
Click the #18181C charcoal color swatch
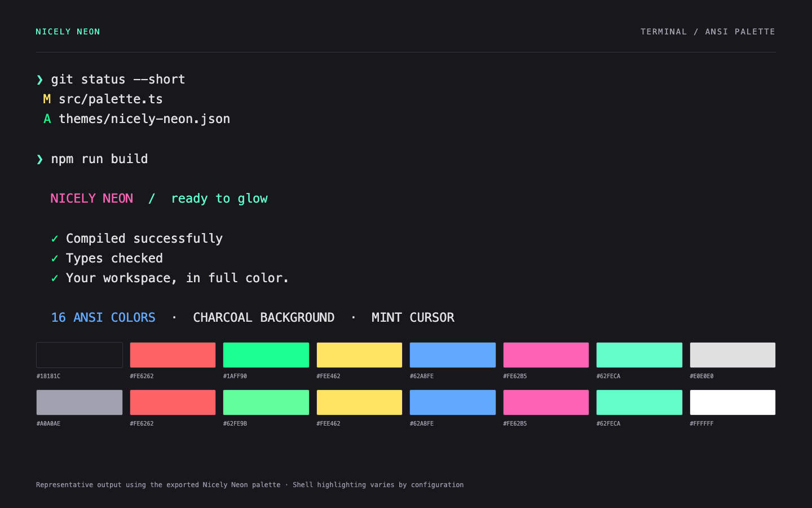click(80, 355)
